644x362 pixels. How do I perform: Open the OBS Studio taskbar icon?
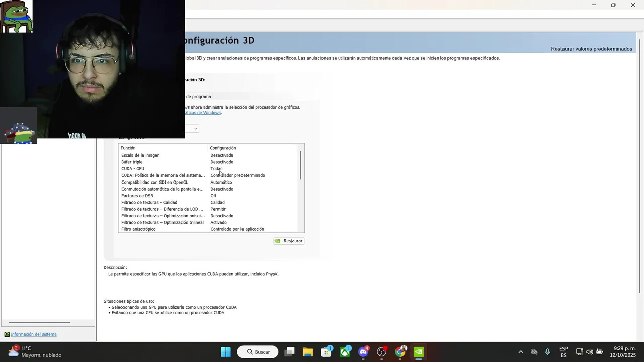[x=382, y=352]
